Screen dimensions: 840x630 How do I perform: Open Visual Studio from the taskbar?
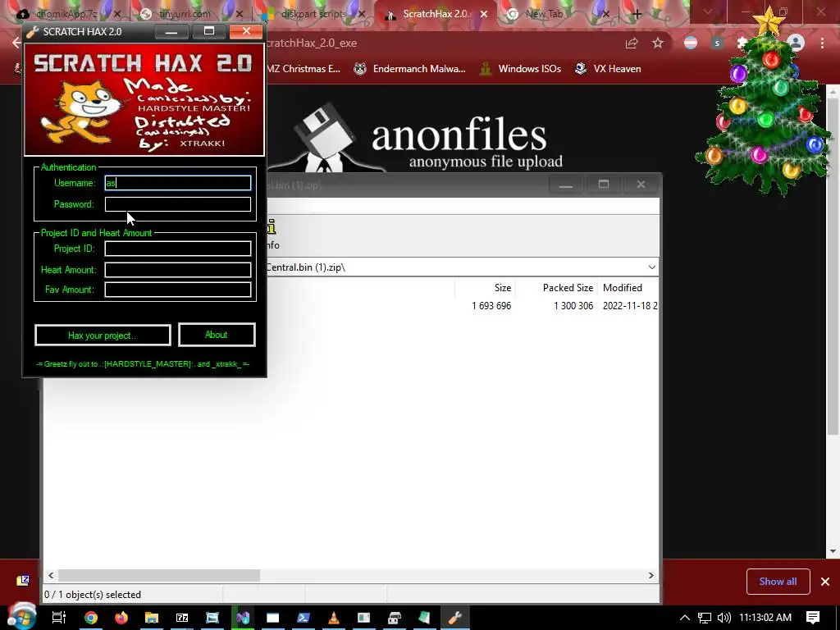pyautogui.click(x=243, y=618)
